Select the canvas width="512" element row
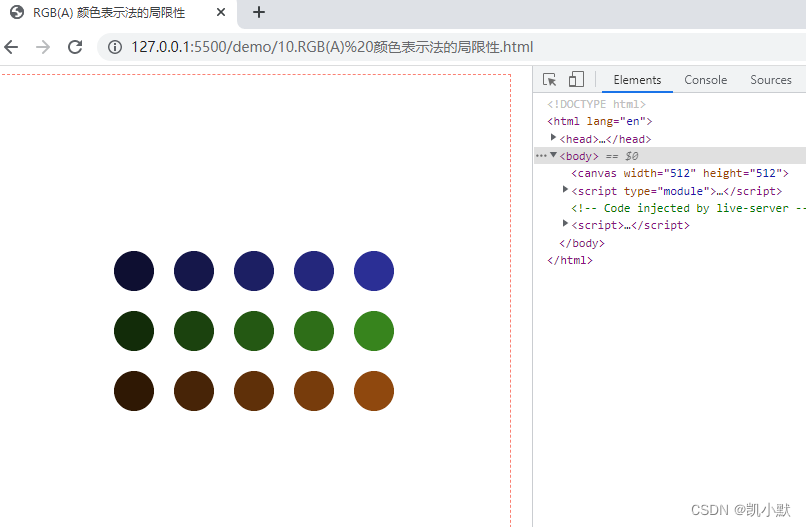Image resolution: width=806 pixels, height=527 pixels. [x=680, y=173]
